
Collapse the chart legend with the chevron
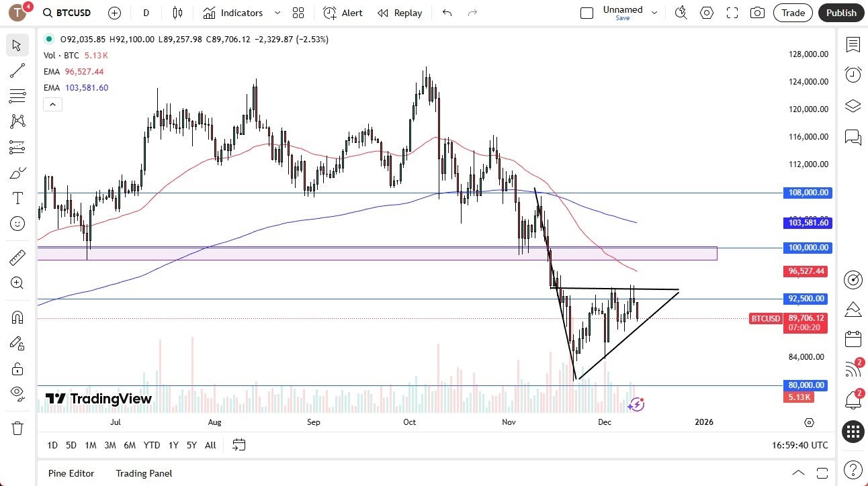[x=52, y=104]
